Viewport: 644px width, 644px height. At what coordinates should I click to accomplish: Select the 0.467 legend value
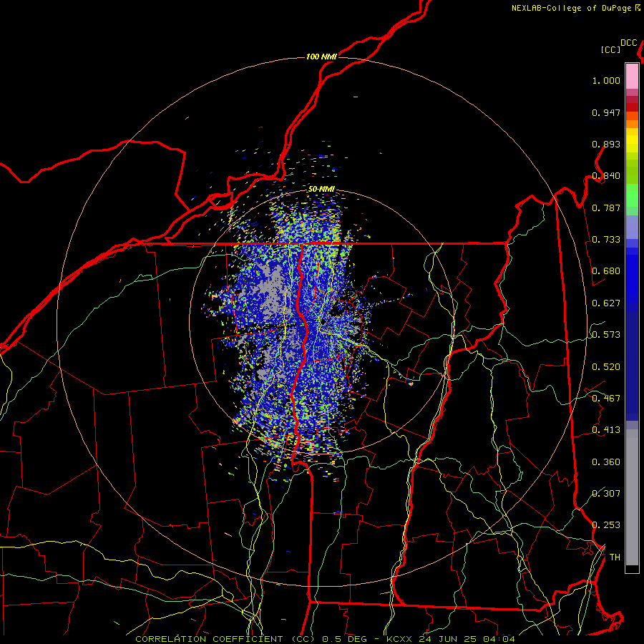[x=606, y=399]
